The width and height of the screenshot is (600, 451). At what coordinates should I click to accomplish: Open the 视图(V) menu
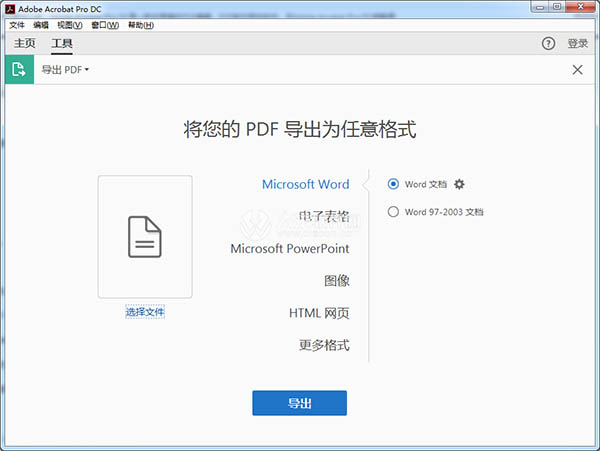click(x=70, y=25)
